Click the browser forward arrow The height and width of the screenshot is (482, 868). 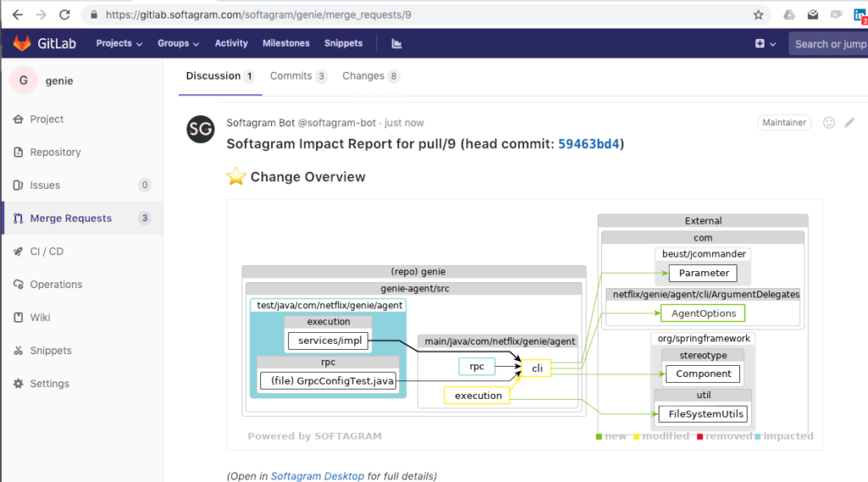[41, 15]
